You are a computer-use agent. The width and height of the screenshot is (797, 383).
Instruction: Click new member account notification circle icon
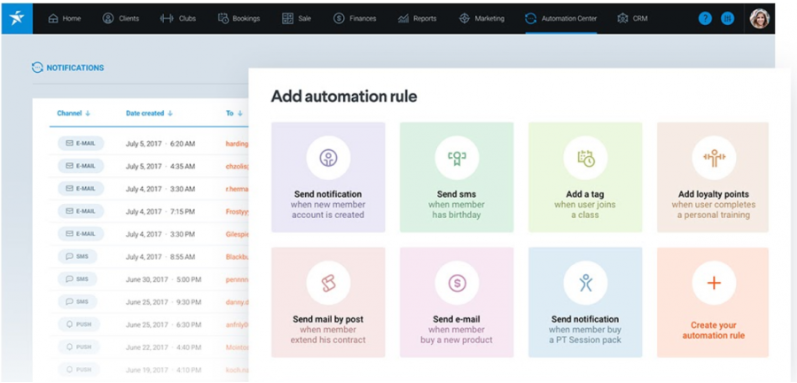pos(328,158)
